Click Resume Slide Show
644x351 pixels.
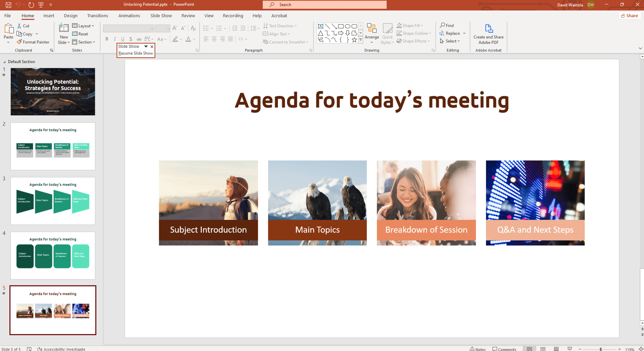pyautogui.click(x=136, y=53)
